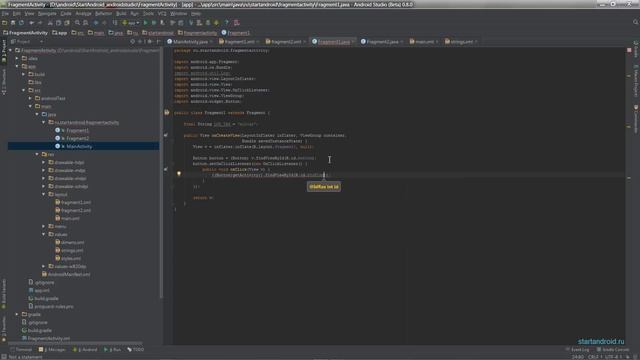This screenshot has width=640, height=360.
Task: Click the Scroll from Source target icon
Action: [133, 42]
